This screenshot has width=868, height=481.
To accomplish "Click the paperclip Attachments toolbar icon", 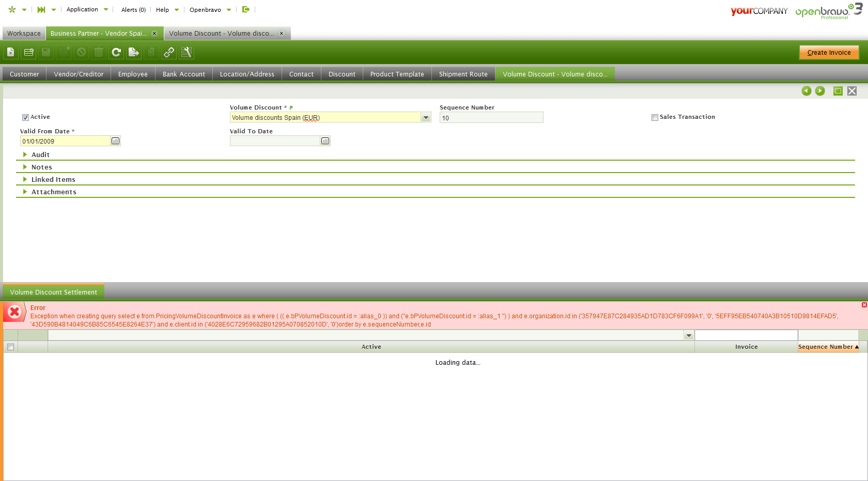I will (x=151, y=52).
